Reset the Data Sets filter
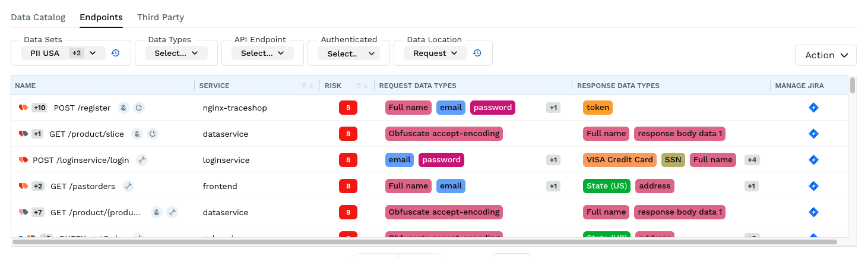 pos(116,53)
